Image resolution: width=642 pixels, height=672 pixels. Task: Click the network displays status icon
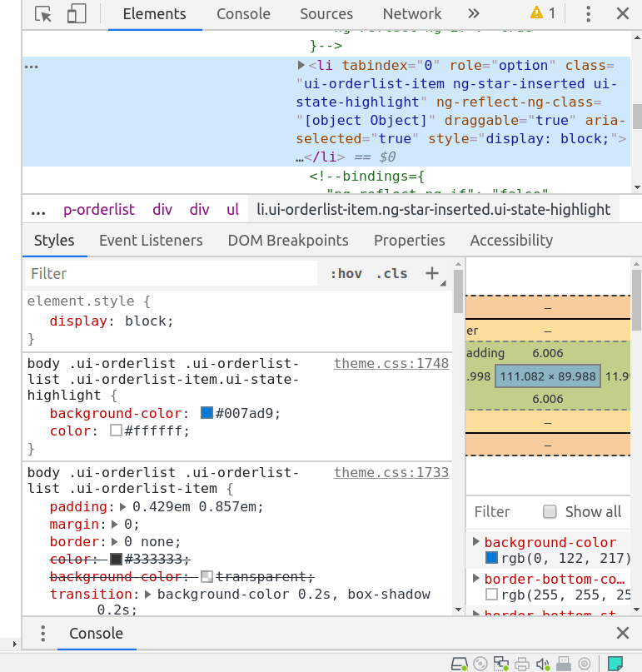pyautogui.click(x=501, y=664)
